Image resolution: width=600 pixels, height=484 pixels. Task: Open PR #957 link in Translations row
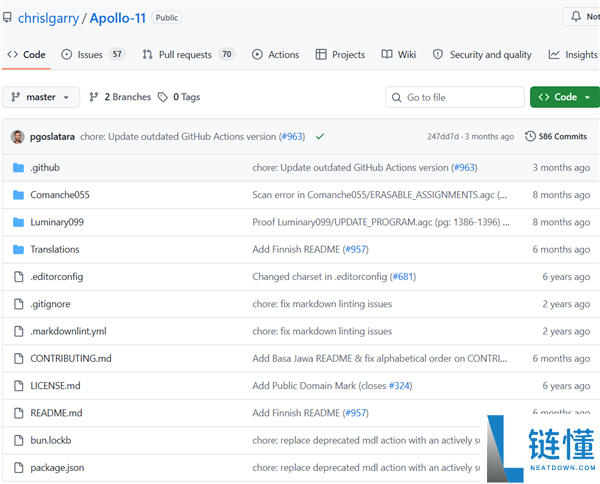(x=355, y=249)
